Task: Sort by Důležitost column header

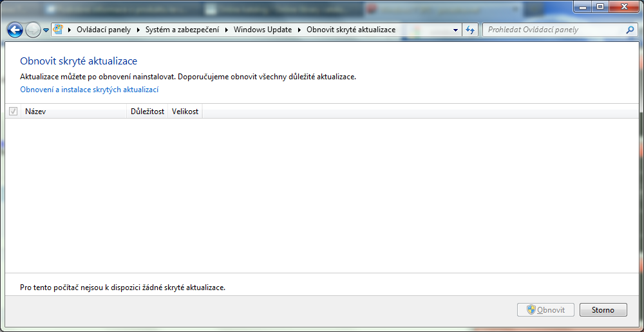Action: click(147, 112)
